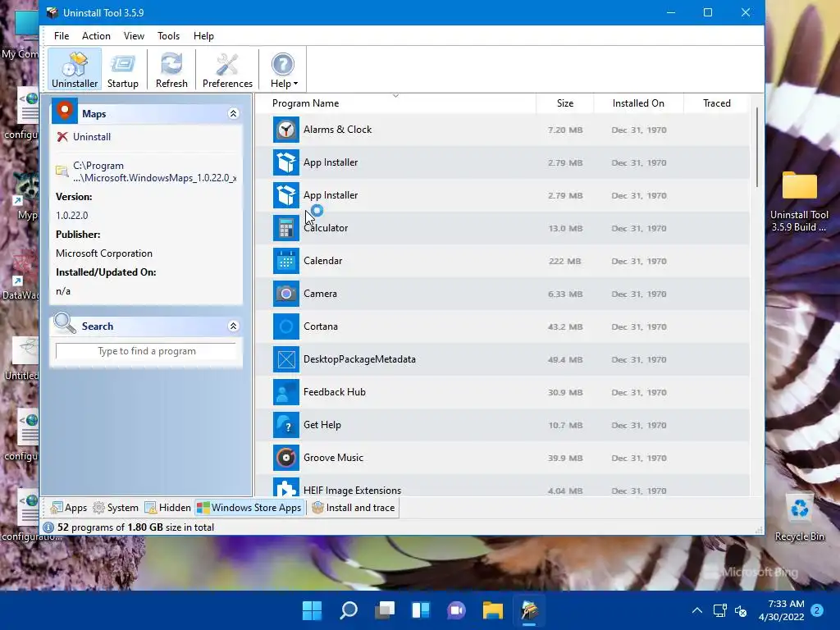The image size is (840, 630).
Task: Sort by Traced column header
Action: pyautogui.click(x=716, y=103)
